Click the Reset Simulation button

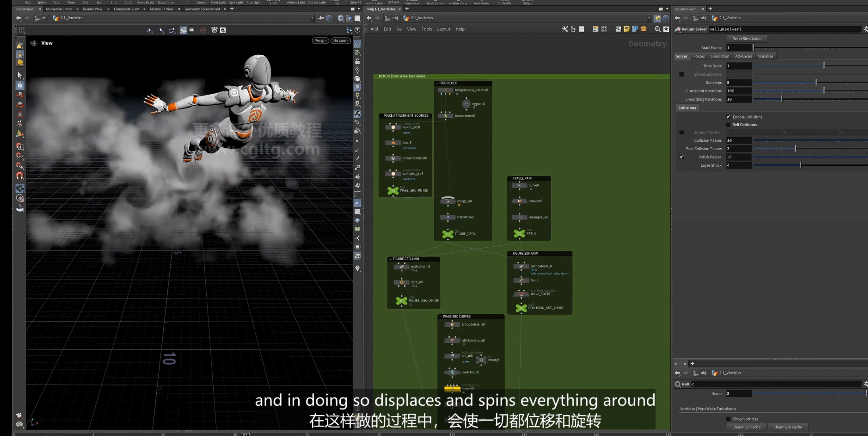click(747, 39)
